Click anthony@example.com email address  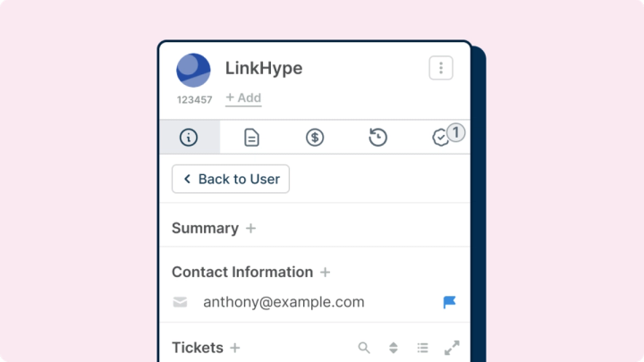coord(284,302)
